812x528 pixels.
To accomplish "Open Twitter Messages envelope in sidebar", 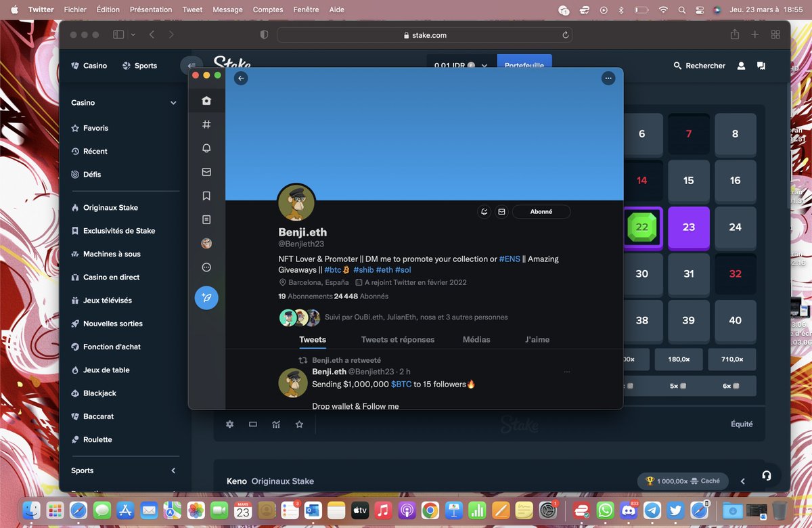I will click(x=206, y=172).
